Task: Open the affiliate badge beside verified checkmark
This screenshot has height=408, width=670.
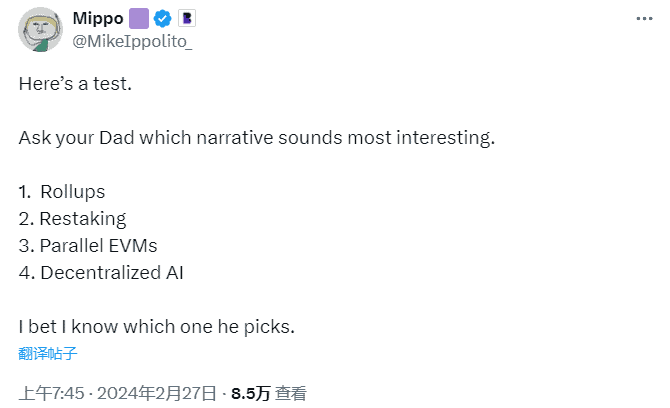Action: click(x=187, y=18)
